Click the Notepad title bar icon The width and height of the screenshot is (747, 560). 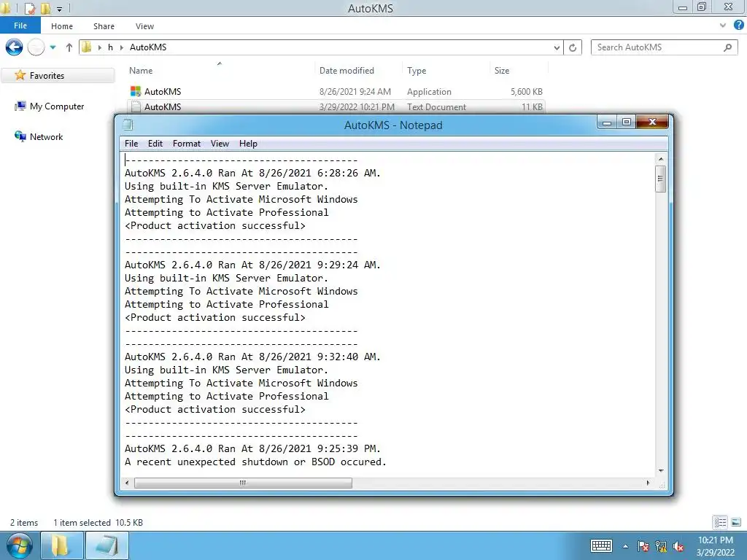click(128, 125)
